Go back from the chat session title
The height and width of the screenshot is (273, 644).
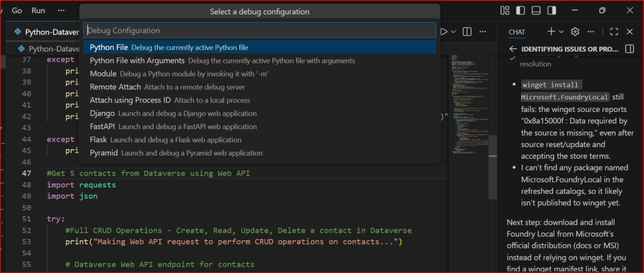[x=513, y=49]
